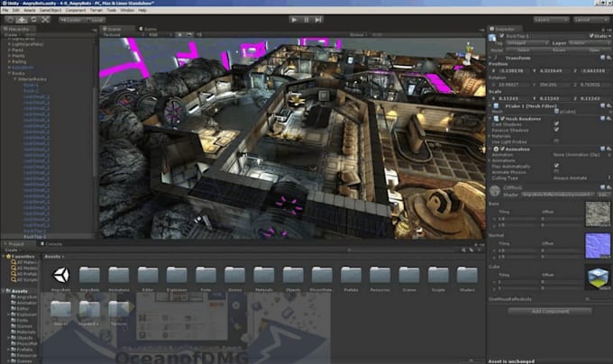Screen dimensions: 613x364
Task: Select the Scale tool in the toolbar
Action: [45, 20]
